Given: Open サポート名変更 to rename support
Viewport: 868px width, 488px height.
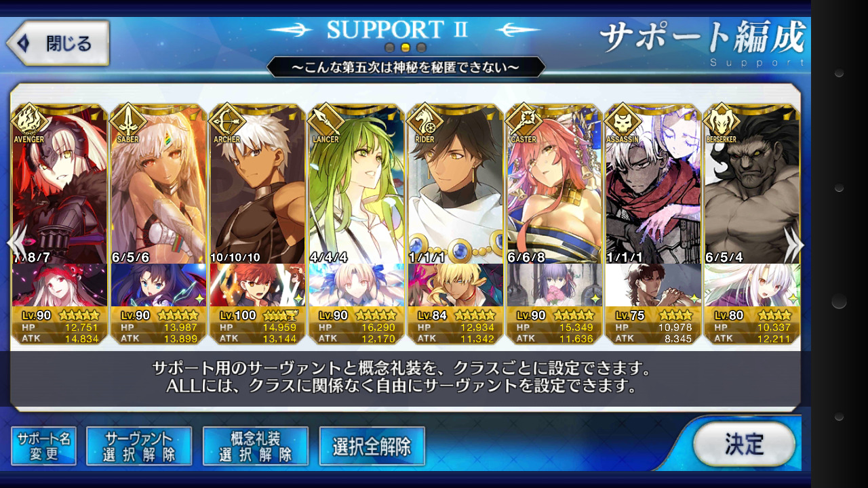Looking at the screenshot, I should [x=44, y=446].
